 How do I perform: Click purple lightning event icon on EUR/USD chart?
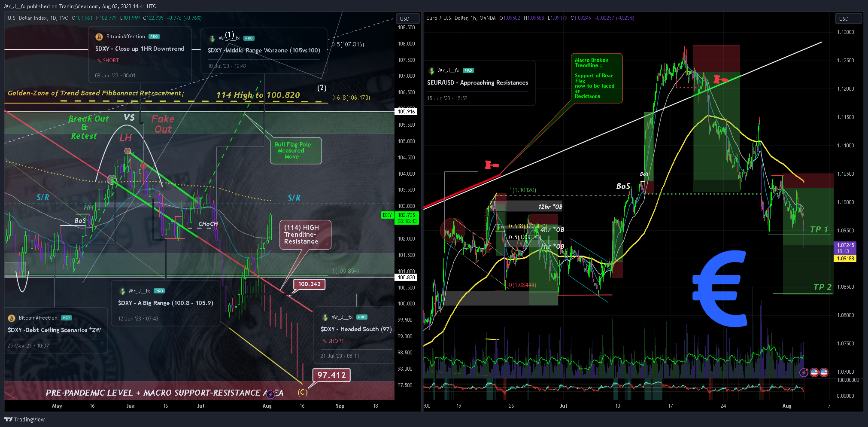coord(804,372)
